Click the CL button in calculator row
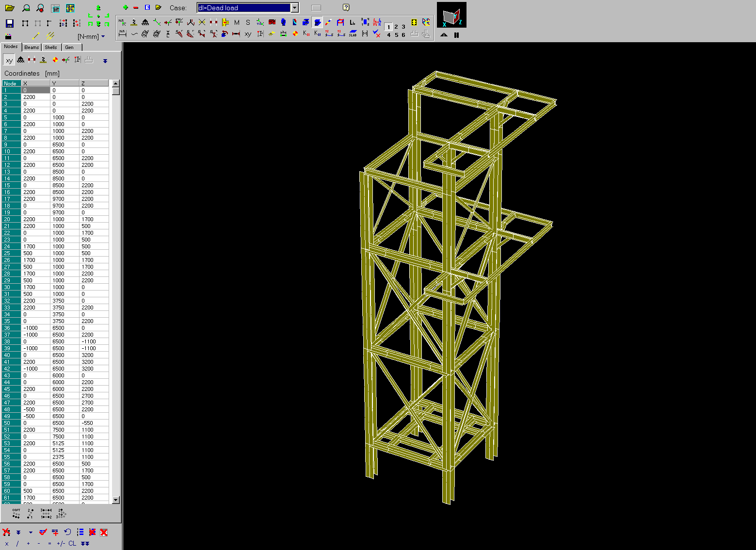 click(72, 543)
